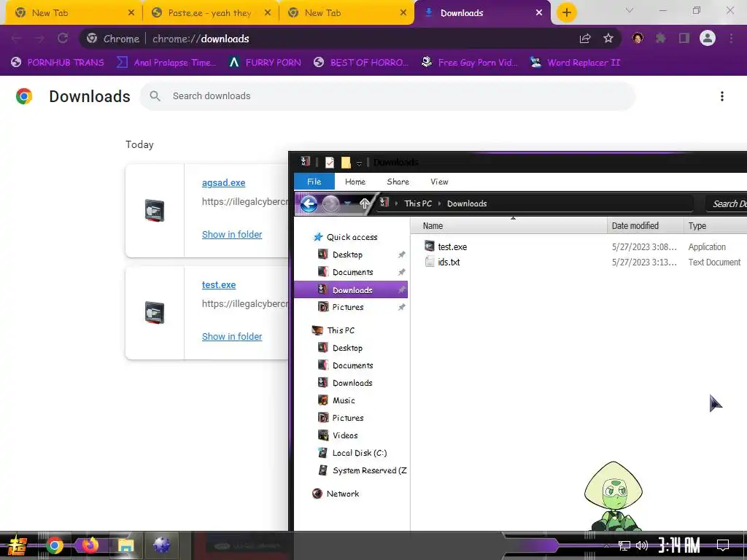The image size is (747, 560).
Task: Select pinned Documents under Quick access
Action: [352, 272]
